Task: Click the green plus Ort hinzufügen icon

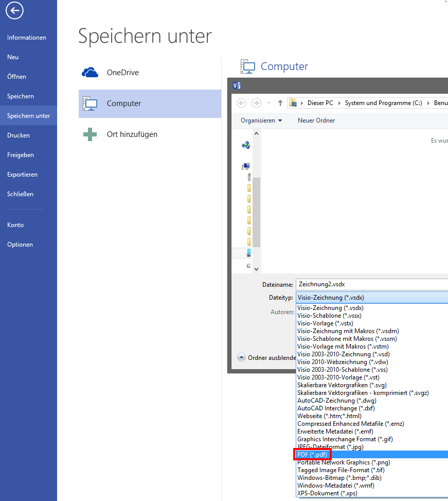Action: [90, 134]
